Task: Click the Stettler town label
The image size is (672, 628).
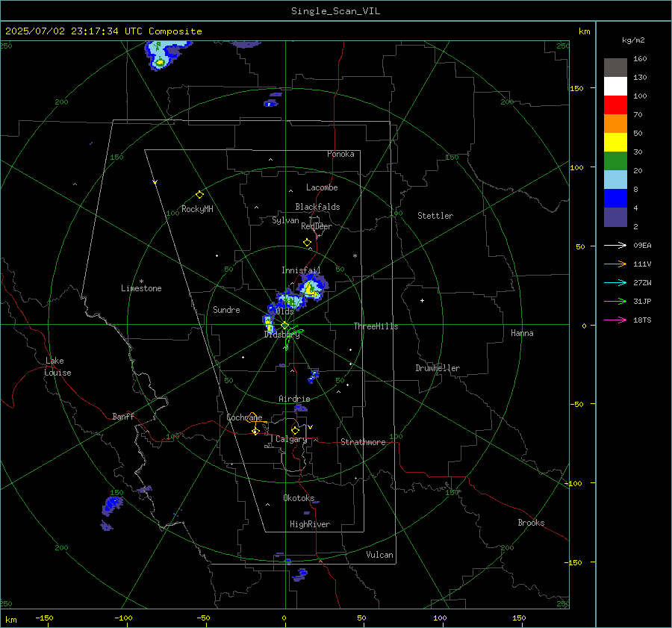Action: 435,216
